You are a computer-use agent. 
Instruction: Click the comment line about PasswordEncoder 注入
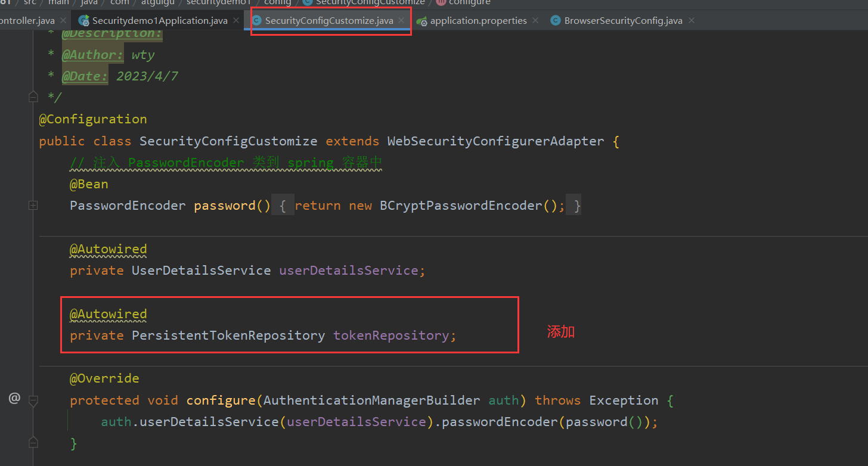pyautogui.click(x=226, y=163)
